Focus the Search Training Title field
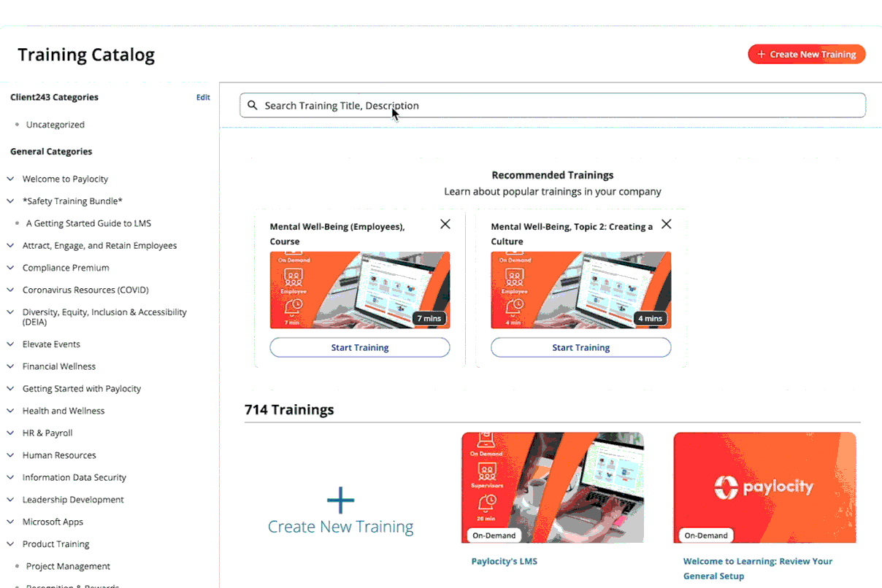Screen dimensions: 882x588 pyautogui.click(x=553, y=105)
